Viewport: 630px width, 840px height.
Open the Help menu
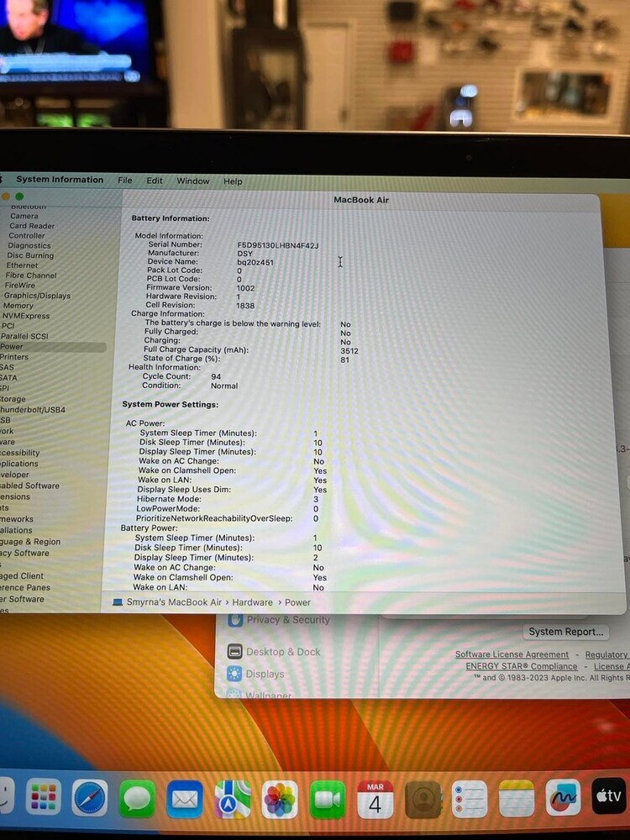pyautogui.click(x=233, y=181)
